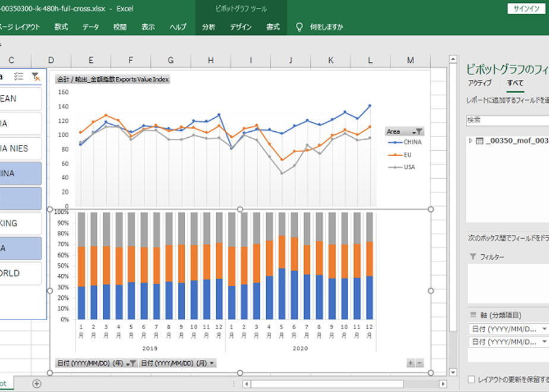Open the 数式 ribbon tab

point(61,27)
